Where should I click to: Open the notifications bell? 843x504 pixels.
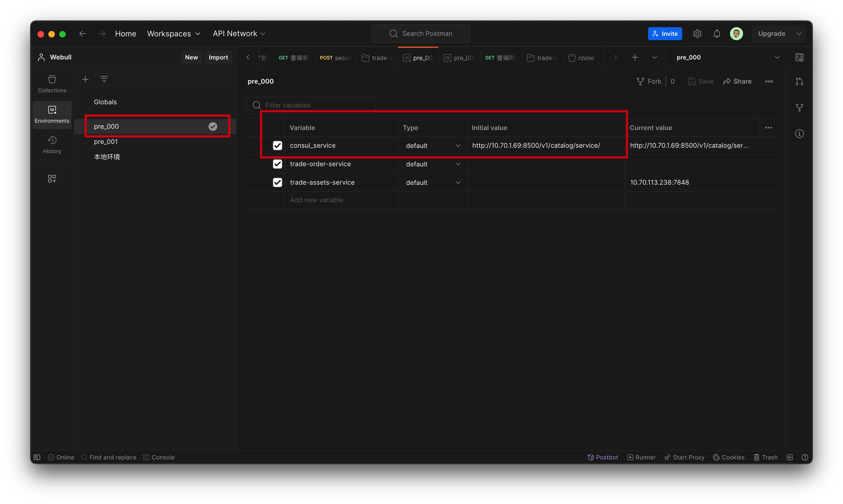(717, 34)
